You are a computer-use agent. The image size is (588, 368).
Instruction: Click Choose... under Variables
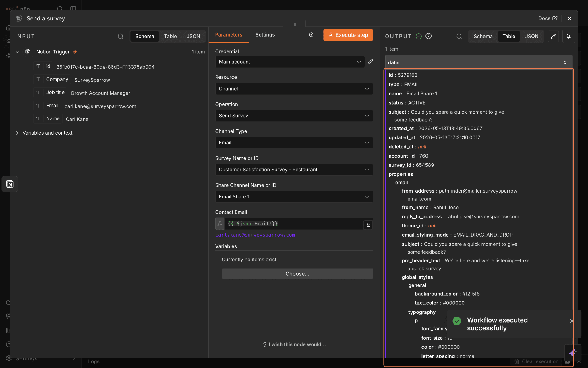coord(297,274)
